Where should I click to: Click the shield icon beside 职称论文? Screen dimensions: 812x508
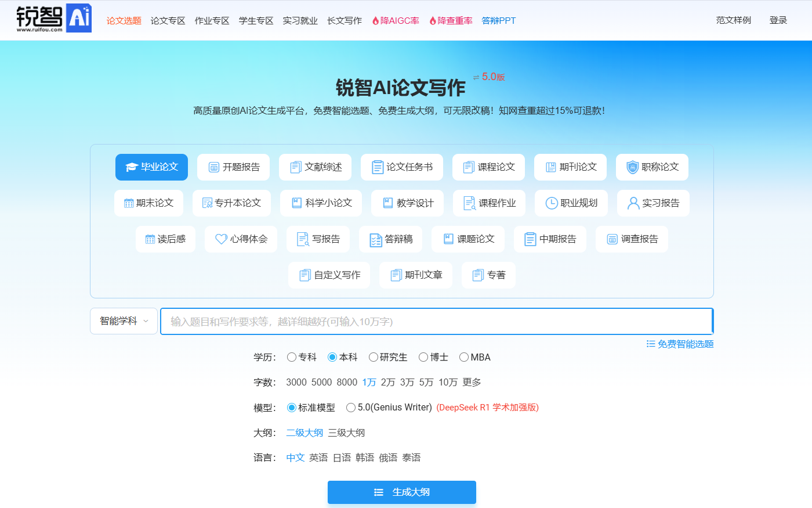point(632,167)
